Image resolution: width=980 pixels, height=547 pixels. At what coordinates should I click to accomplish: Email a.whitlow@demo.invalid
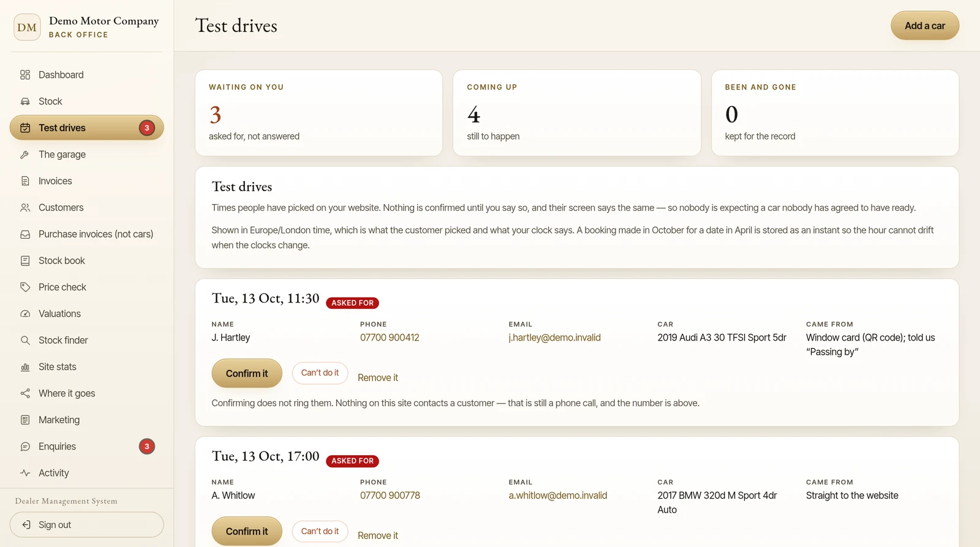click(x=558, y=496)
